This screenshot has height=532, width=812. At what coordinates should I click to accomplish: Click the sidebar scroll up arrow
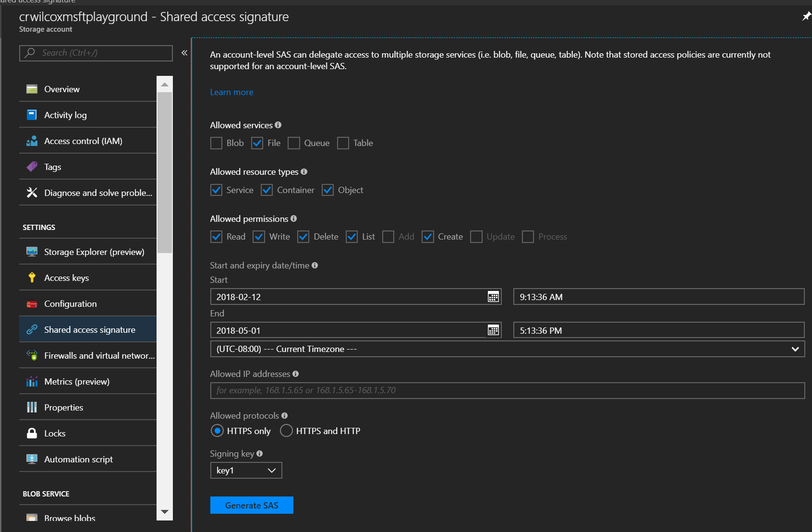pyautogui.click(x=165, y=85)
